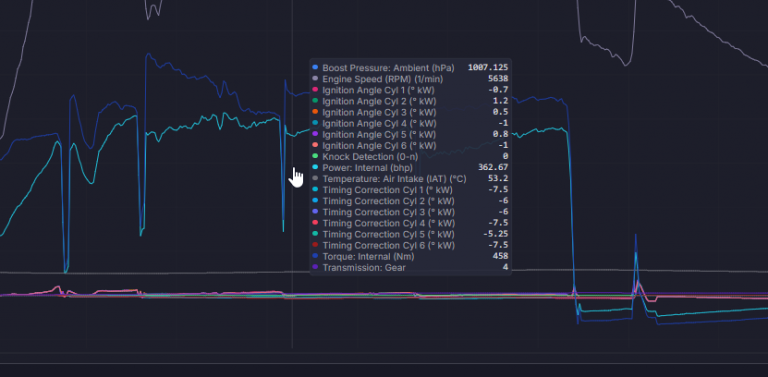Screen dimensions: 768x377
Task: Click the power value 362.67
Action: pyautogui.click(x=493, y=168)
